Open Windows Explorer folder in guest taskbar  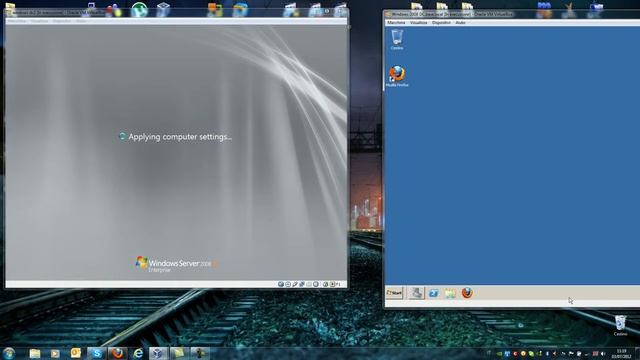(x=450, y=293)
